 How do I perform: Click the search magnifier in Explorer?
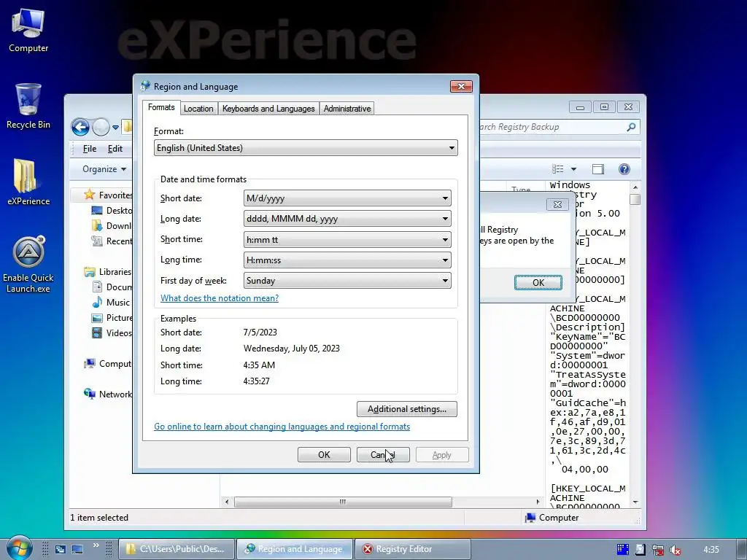click(x=631, y=127)
